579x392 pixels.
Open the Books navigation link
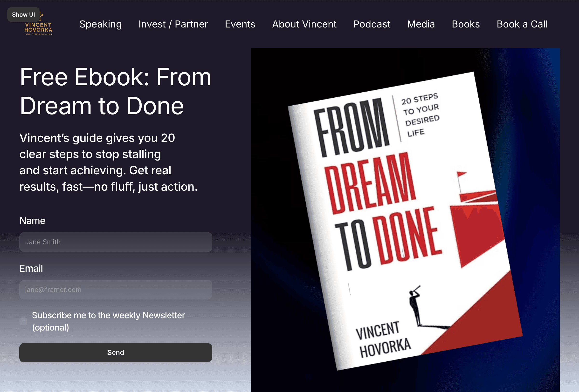[466, 24]
